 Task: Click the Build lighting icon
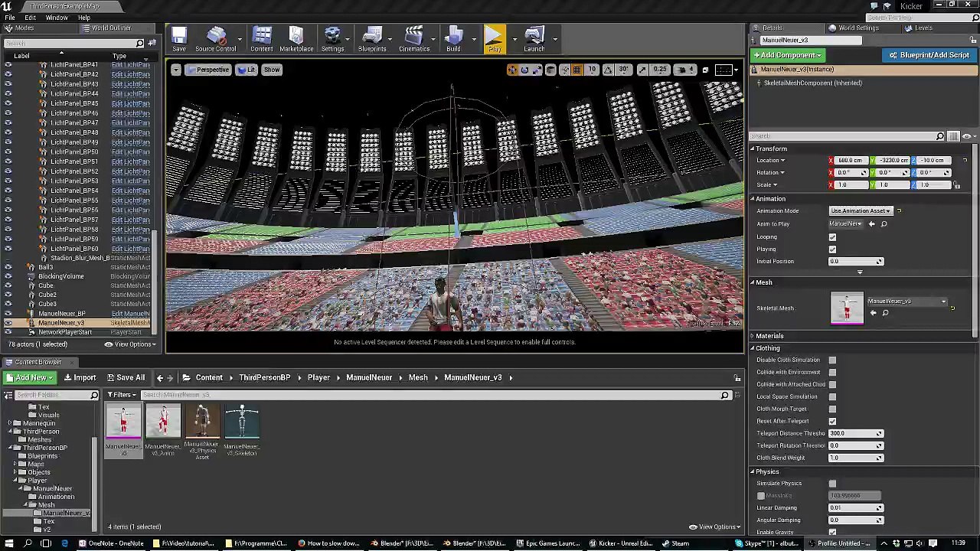[453, 39]
